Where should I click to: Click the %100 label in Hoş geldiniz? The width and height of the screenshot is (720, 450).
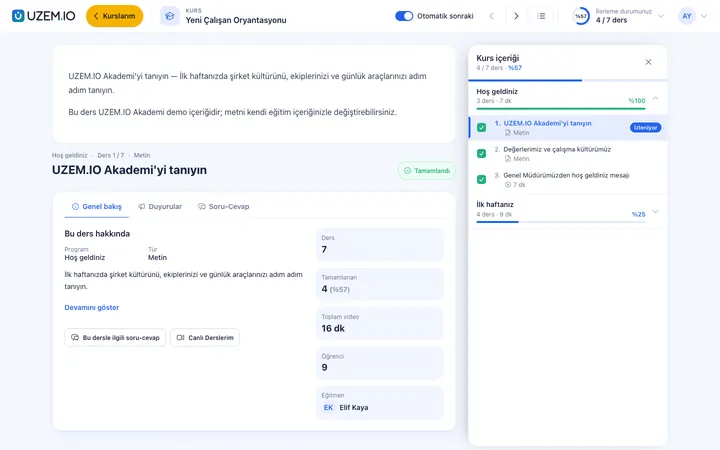[636, 101]
